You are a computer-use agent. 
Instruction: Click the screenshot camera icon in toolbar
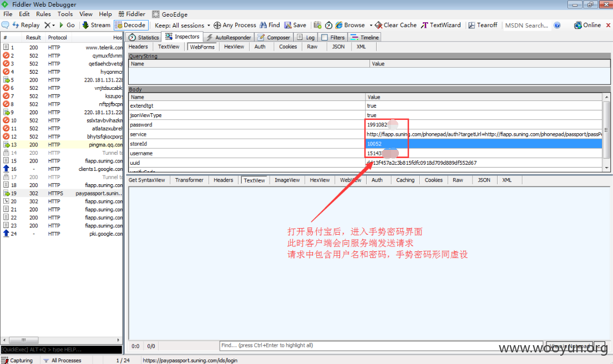click(x=317, y=25)
